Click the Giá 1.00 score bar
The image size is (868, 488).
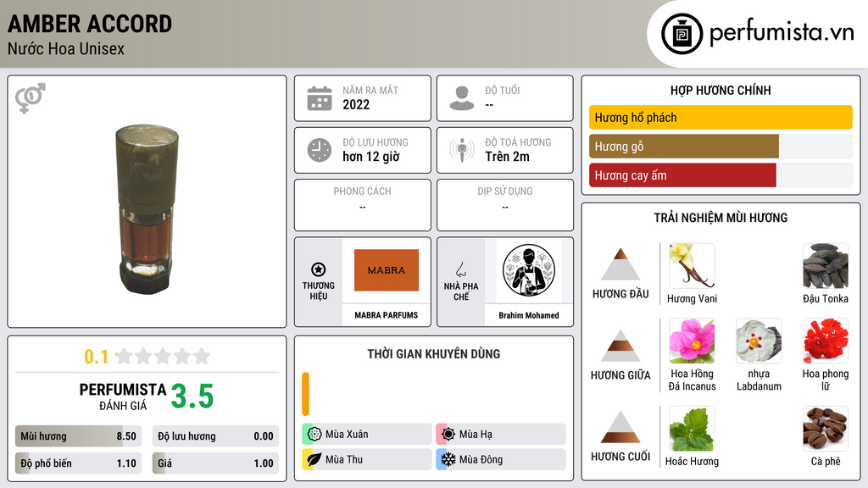coord(215,463)
